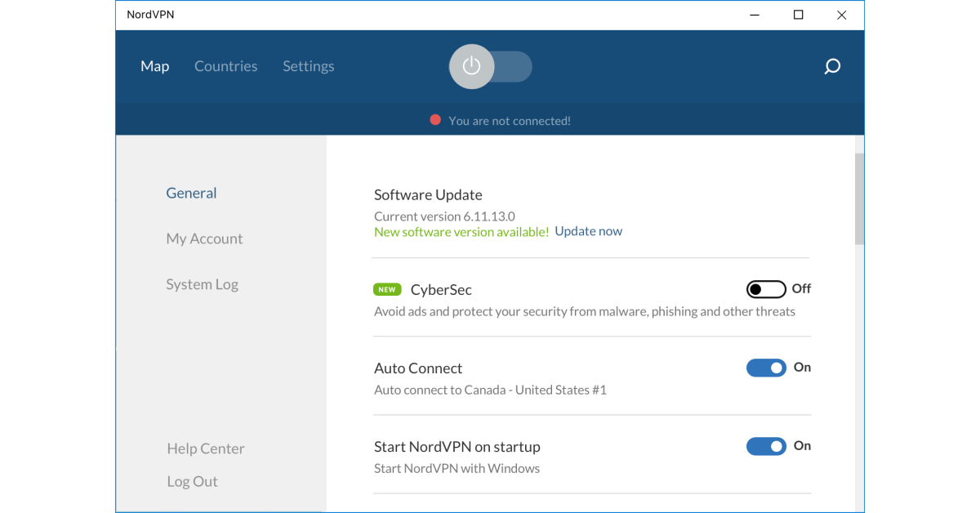Click Log Out in sidebar
980x513 pixels.
[192, 481]
